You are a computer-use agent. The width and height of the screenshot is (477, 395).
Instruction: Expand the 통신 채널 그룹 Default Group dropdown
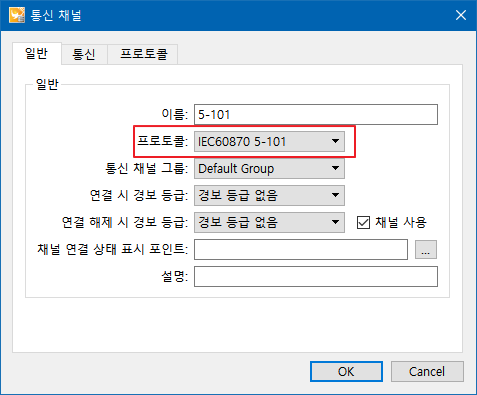(269, 168)
